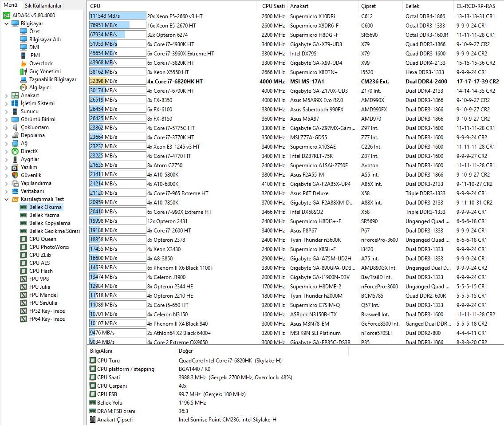Viewport: 504px width, 425px height.
Task: Click the highlighted 32898 MB/s bar
Action: coord(118,81)
